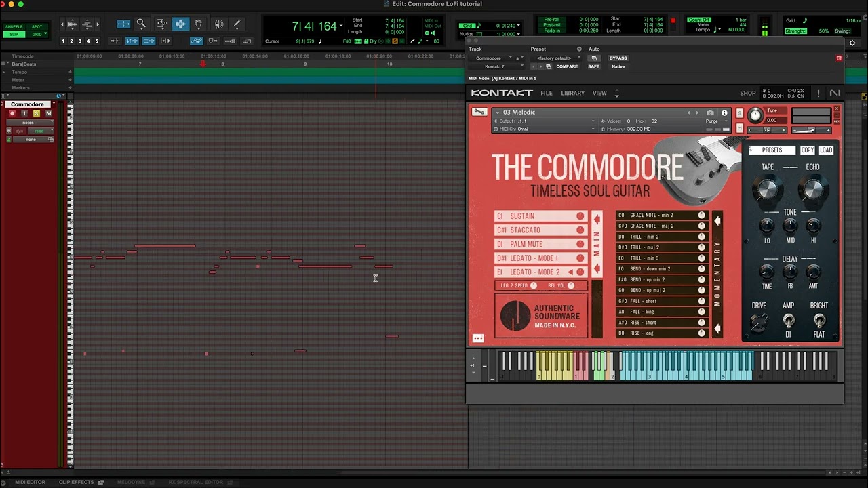Flip the AMP/DI switch
This screenshot has height=488, width=868.
click(x=788, y=321)
